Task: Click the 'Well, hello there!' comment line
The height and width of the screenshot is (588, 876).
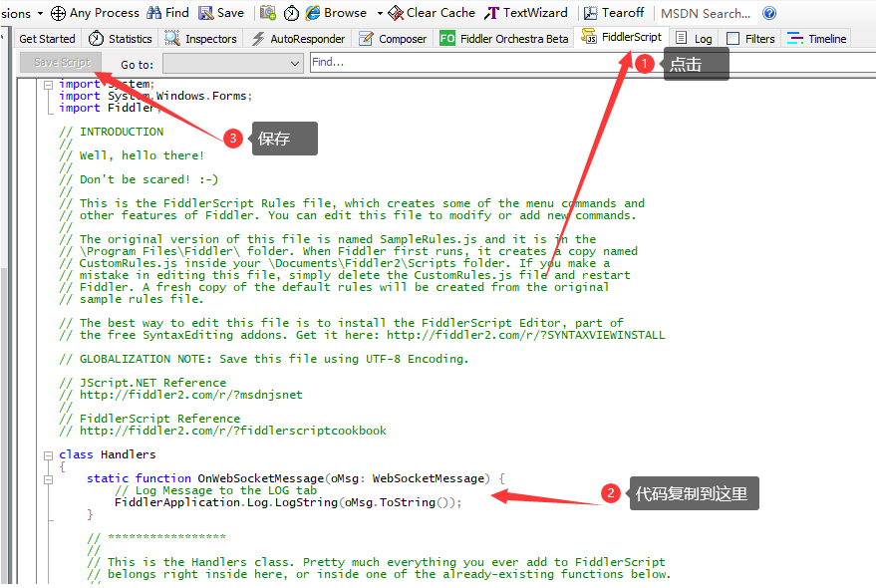Action: [x=132, y=155]
